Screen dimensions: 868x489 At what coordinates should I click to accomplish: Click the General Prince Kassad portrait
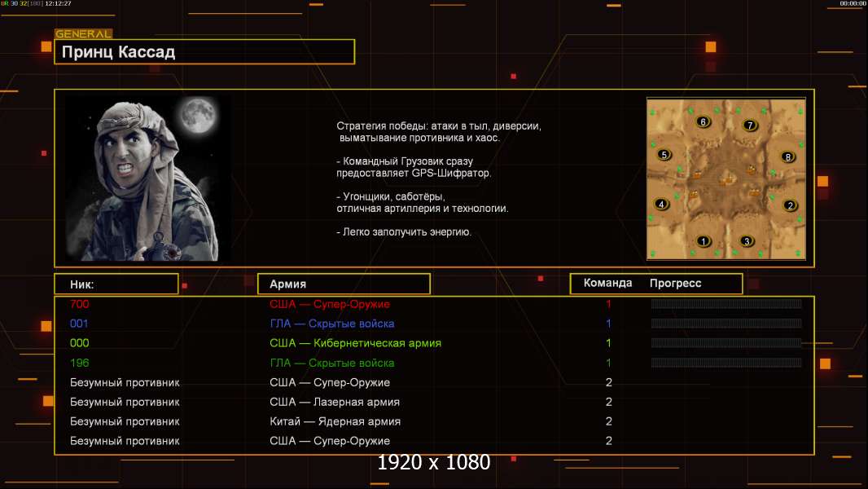(147, 178)
